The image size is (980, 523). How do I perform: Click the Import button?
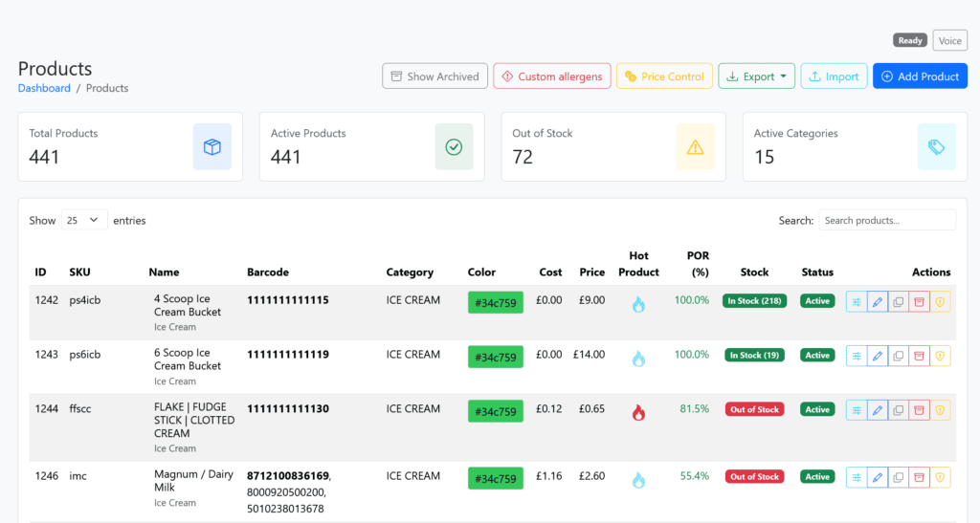pos(834,76)
